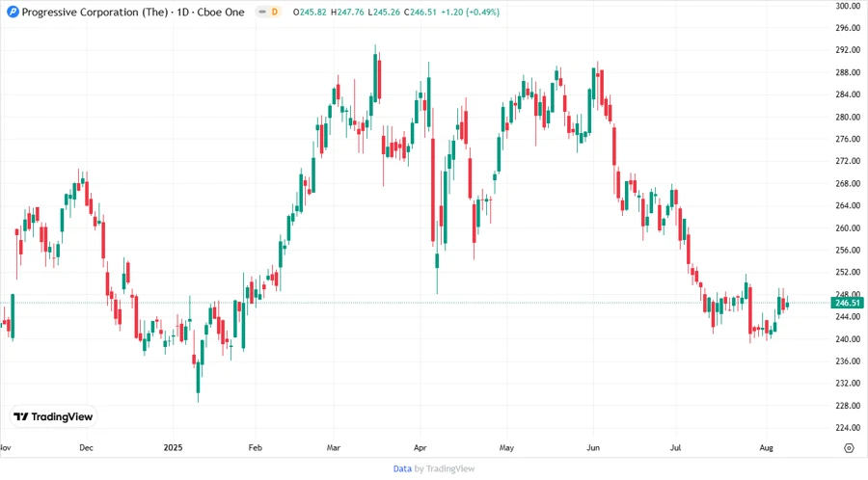Click the Jul label on time axis
This screenshot has width=868, height=480.
point(675,447)
